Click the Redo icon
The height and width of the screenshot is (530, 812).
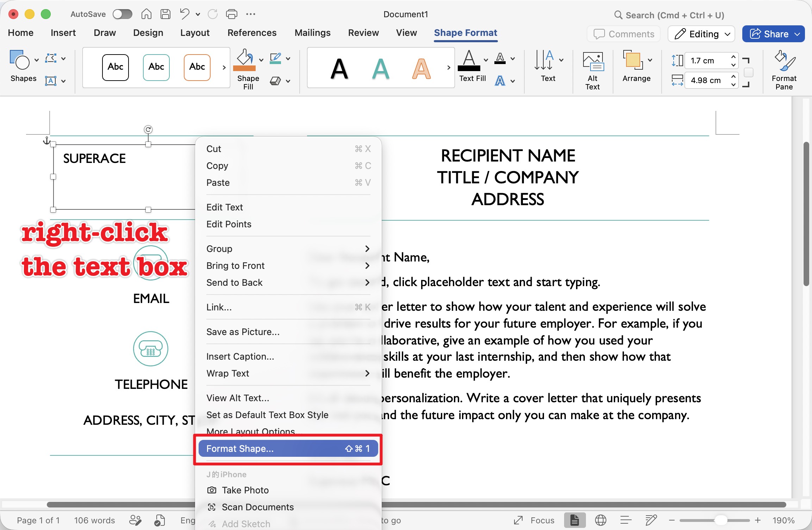pyautogui.click(x=212, y=14)
